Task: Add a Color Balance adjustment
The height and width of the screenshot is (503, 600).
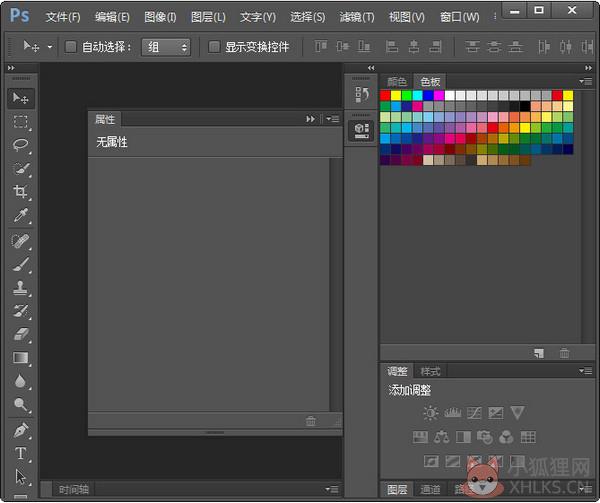Action: point(442,437)
